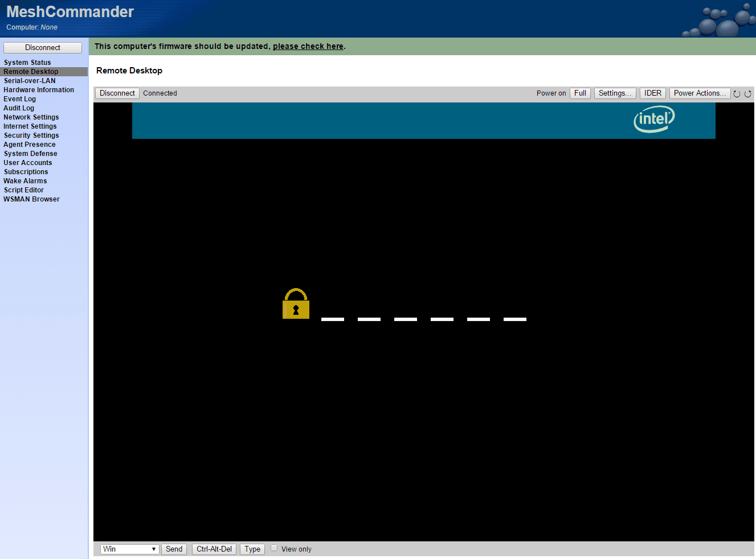Screen dimensions: 756x559
Task: Go to Hardware Information
Action: click(x=39, y=90)
